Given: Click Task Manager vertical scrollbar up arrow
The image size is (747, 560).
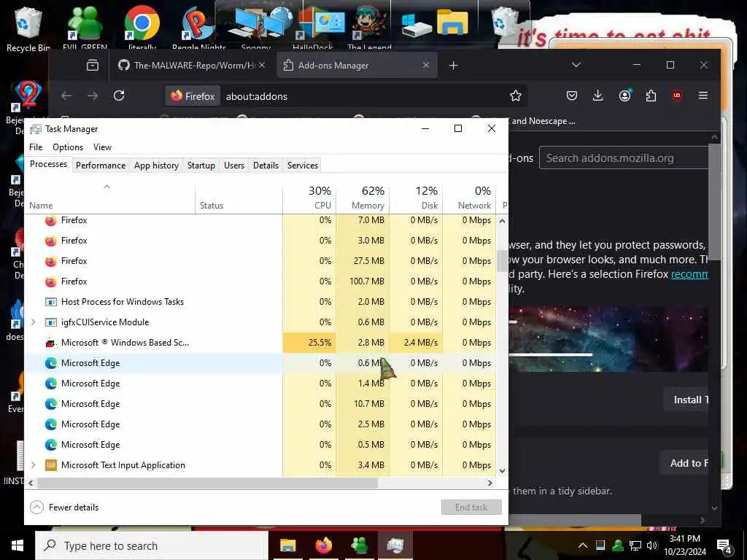Looking at the screenshot, I should coord(502,220).
